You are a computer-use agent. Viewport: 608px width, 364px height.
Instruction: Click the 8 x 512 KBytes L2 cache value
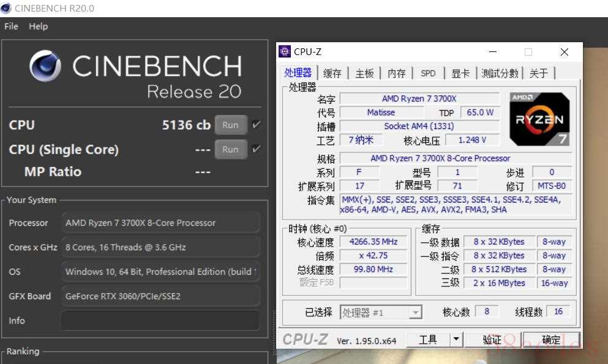pyautogui.click(x=499, y=269)
